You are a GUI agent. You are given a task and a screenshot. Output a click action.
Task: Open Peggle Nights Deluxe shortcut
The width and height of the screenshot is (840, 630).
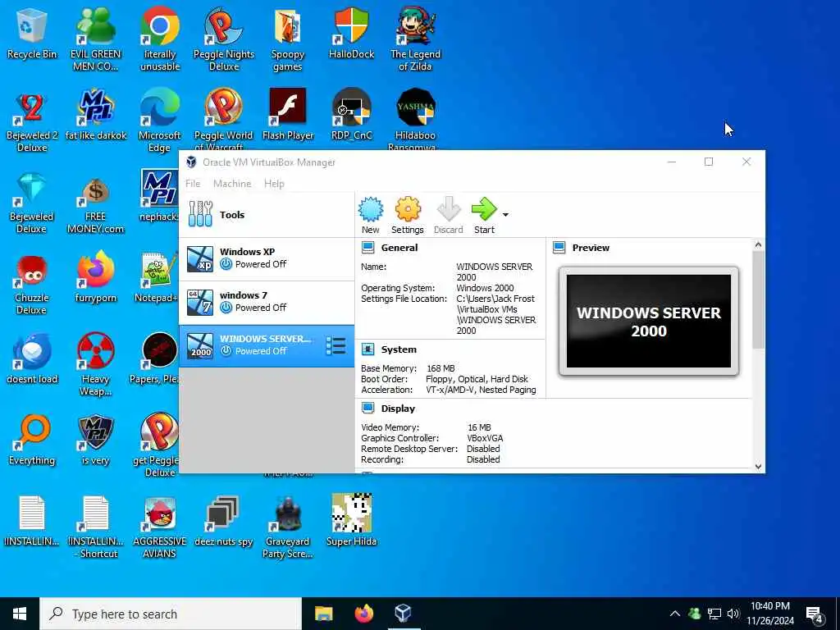pos(224,39)
